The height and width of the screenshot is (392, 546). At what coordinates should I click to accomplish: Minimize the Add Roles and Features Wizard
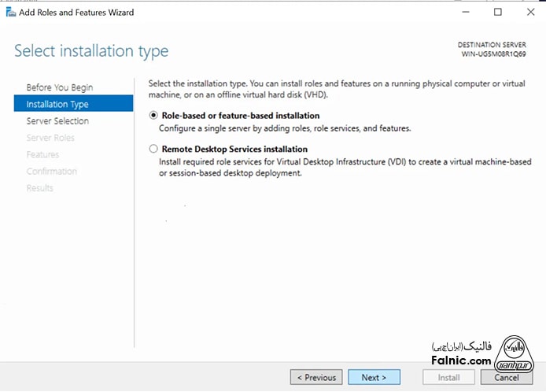point(462,13)
